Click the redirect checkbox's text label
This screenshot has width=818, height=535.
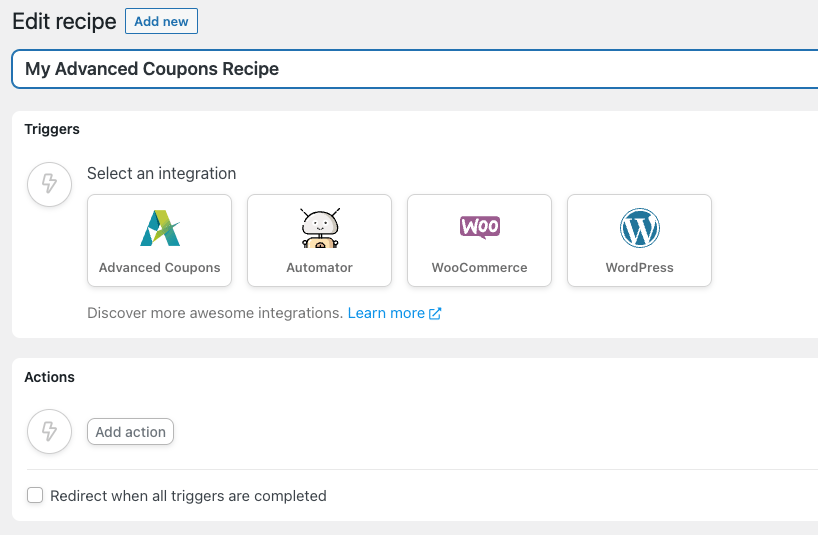188,496
